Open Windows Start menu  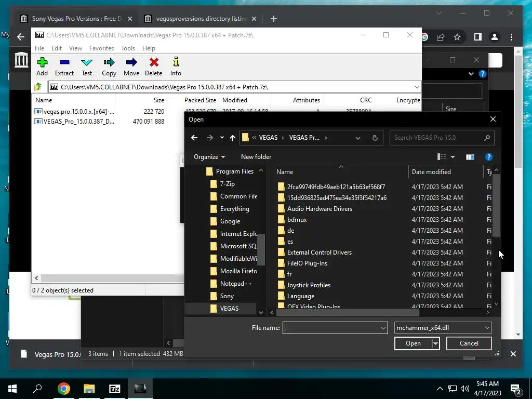tap(12, 389)
